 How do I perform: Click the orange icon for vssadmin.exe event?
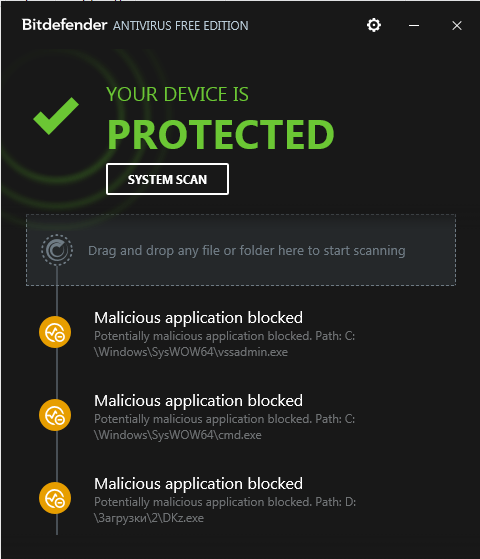click(55, 332)
